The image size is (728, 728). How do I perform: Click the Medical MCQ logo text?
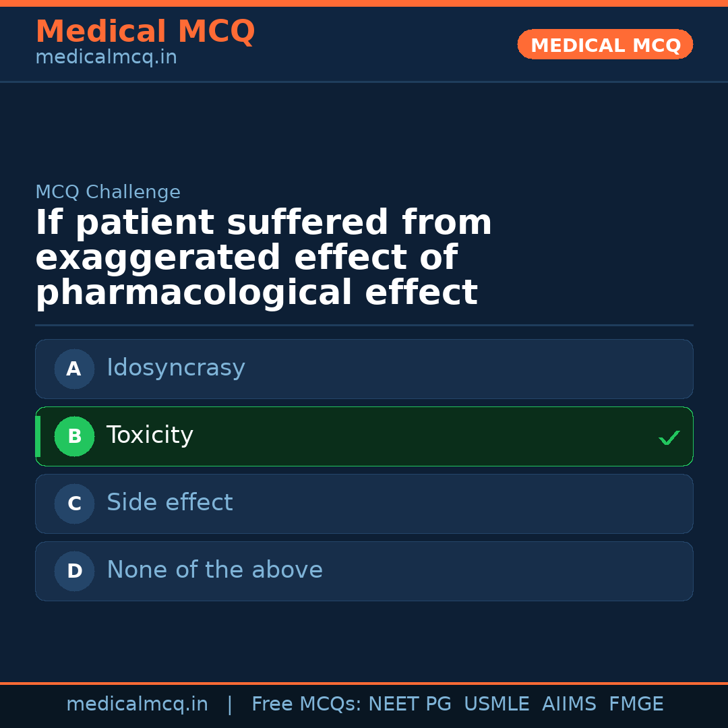coord(145,31)
